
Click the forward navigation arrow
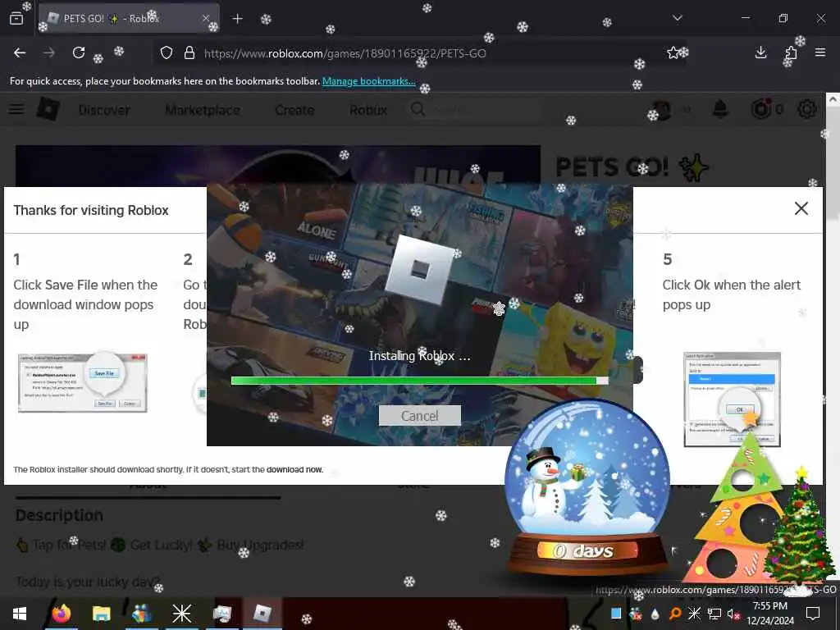point(49,52)
